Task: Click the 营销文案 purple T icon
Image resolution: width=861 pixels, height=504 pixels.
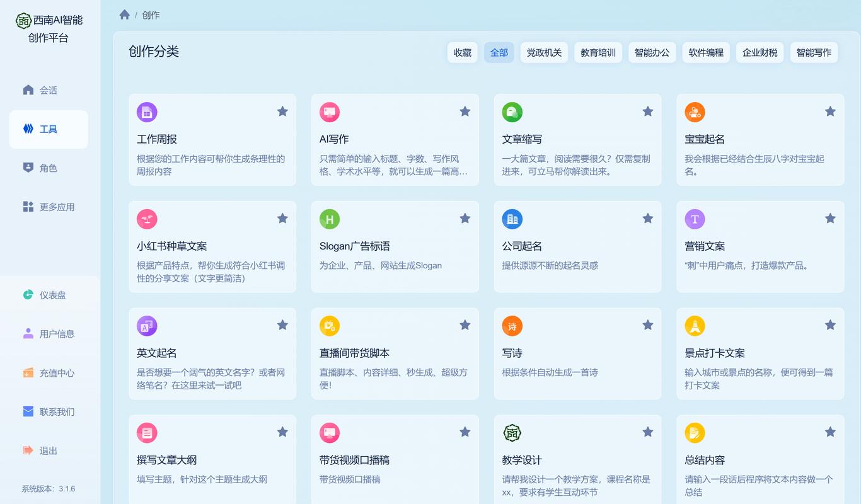Action: click(x=695, y=219)
